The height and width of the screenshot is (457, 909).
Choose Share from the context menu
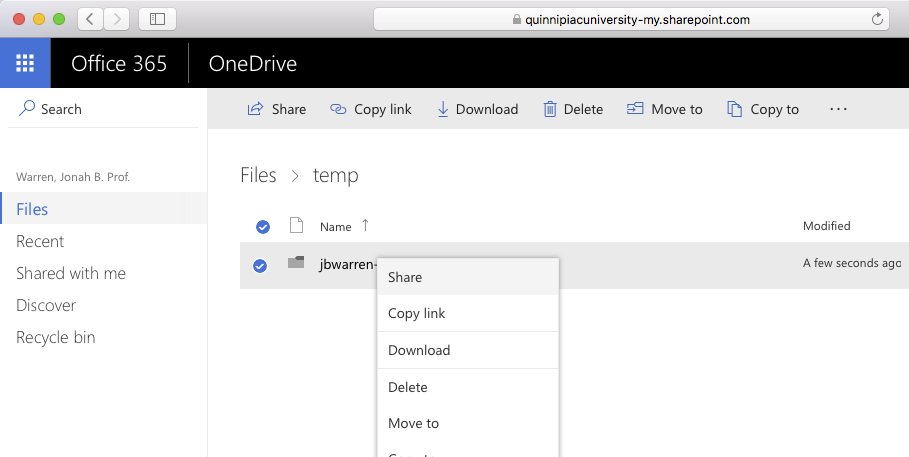405,277
